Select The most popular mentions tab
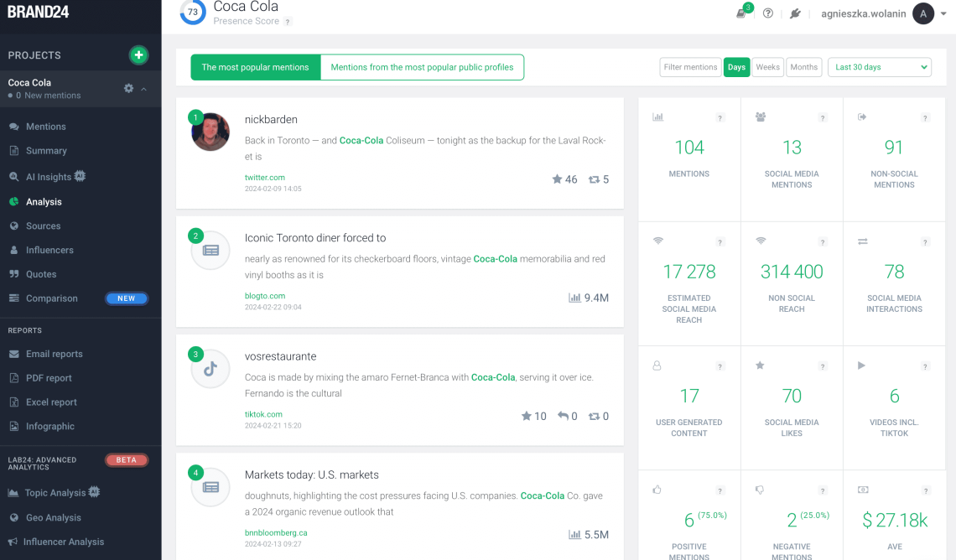956x560 pixels. [x=255, y=66]
